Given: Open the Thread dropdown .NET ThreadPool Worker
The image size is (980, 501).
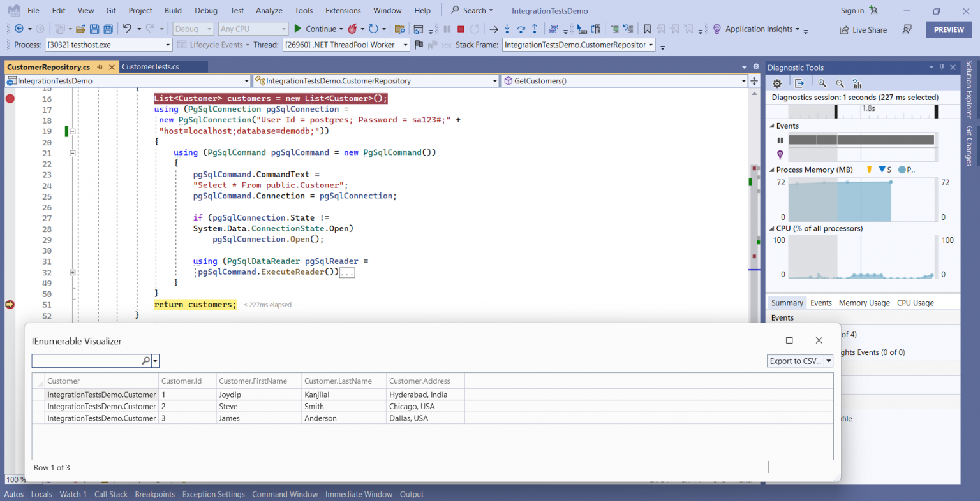Looking at the screenshot, I should [346, 45].
